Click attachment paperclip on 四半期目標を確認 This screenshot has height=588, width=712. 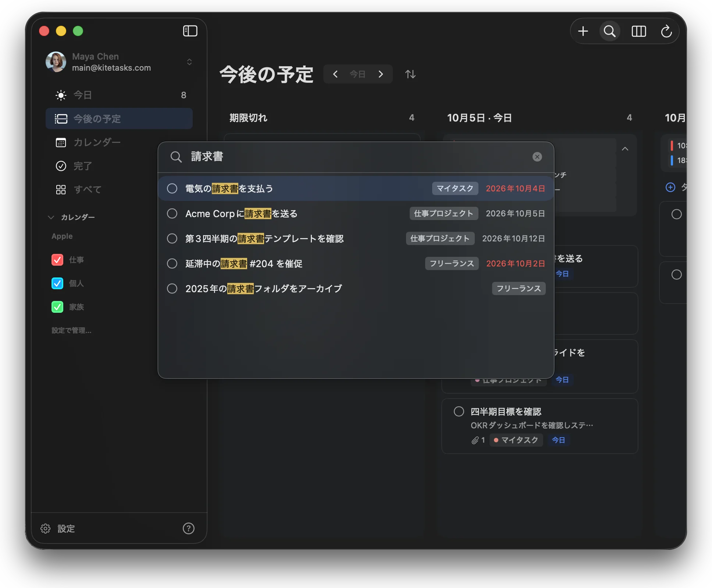point(475,440)
